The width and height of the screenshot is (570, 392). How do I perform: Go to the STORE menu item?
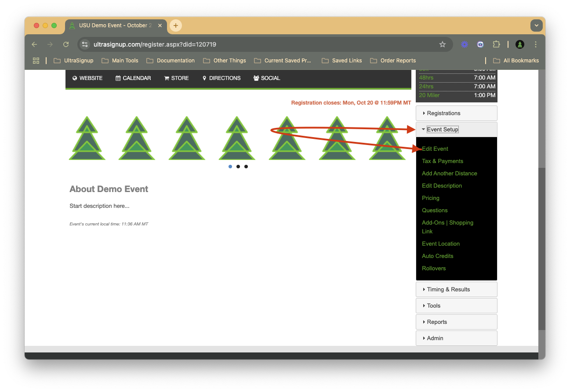[176, 78]
